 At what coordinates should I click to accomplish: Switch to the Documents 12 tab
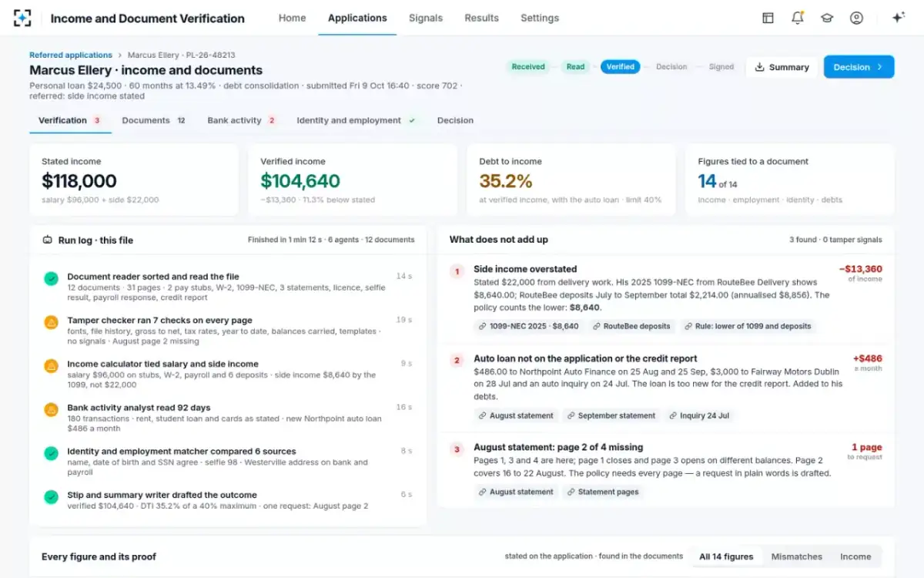click(x=154, y=120)
